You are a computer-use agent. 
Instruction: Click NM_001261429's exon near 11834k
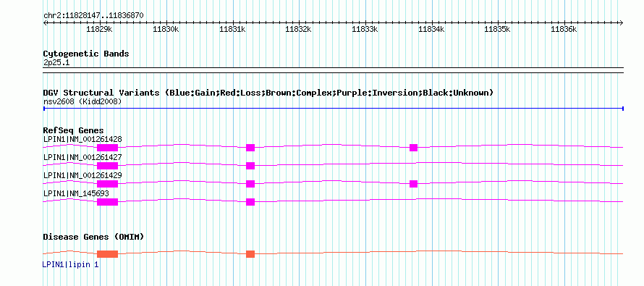(x=414, y=184)
